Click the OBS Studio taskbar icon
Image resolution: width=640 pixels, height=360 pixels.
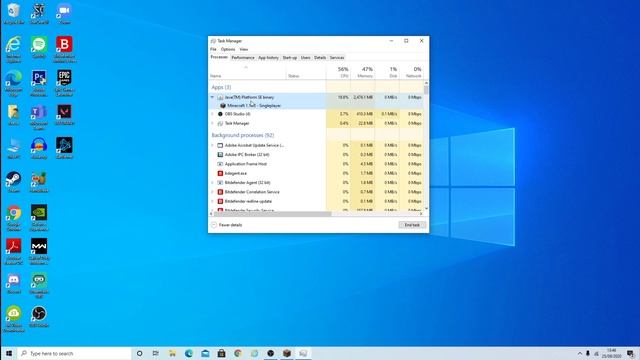tap(270, 353)
